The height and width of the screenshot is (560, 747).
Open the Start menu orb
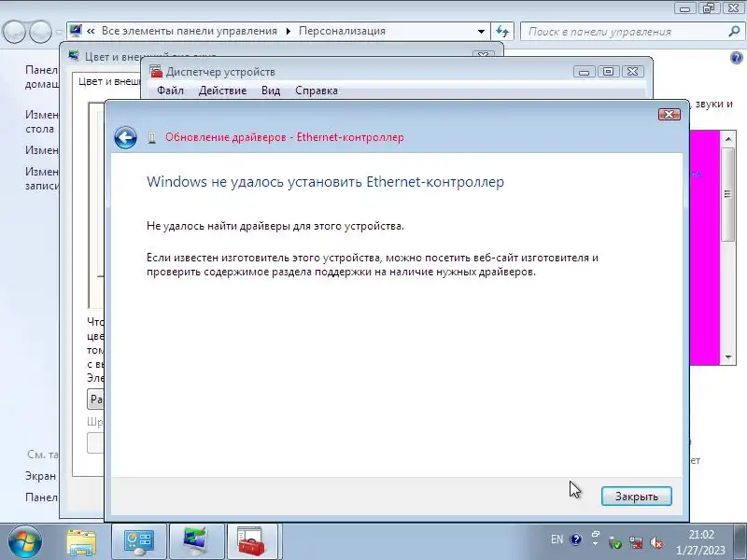[x=25, y=542]
